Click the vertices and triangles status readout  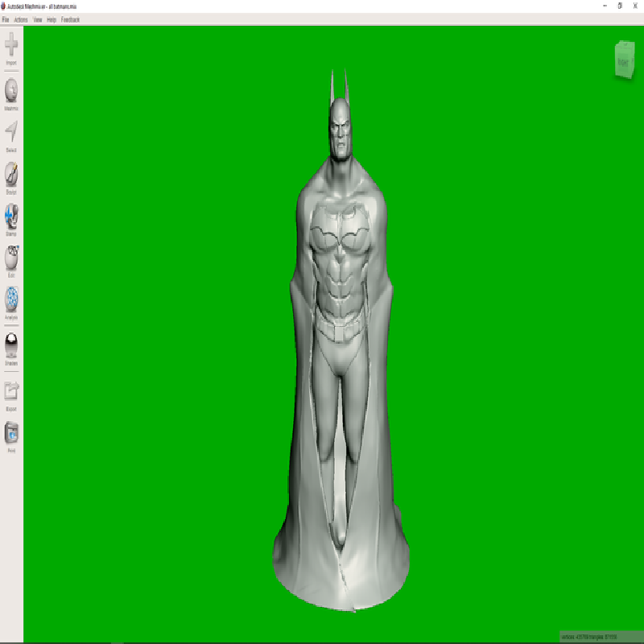pyautogui.click(x=589, y=637)
